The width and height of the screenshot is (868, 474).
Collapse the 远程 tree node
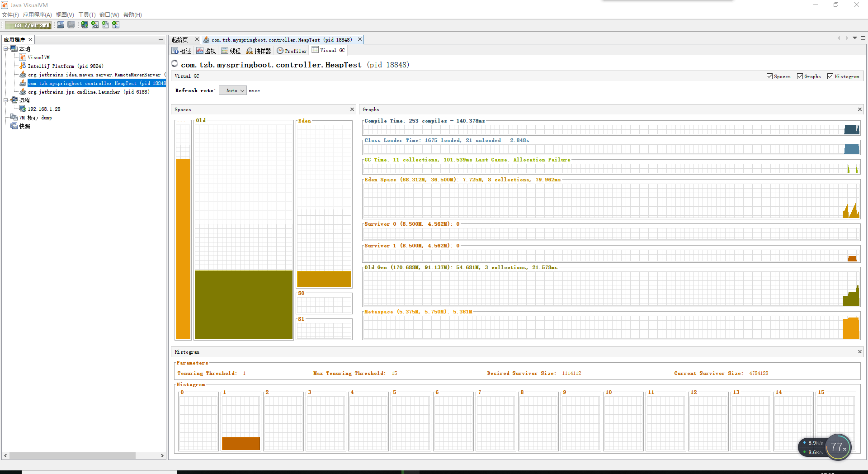click(6, 100)
